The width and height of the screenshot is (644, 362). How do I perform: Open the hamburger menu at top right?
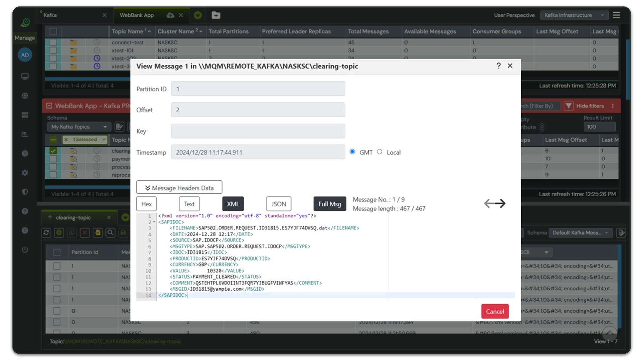point(616,15)
